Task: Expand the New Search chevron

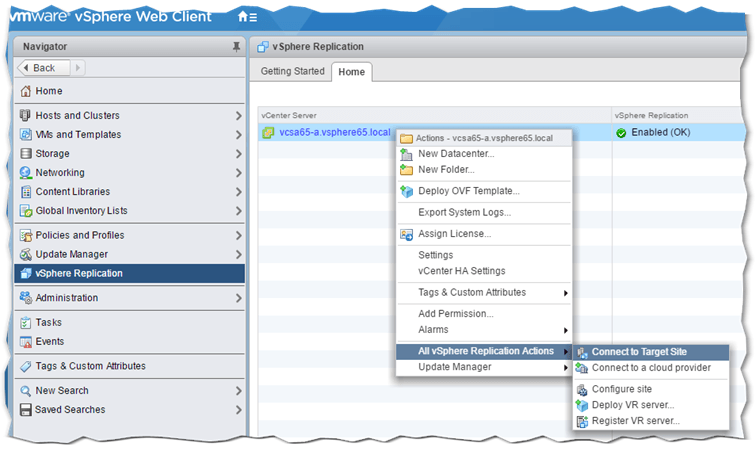Action: (238, 391)
